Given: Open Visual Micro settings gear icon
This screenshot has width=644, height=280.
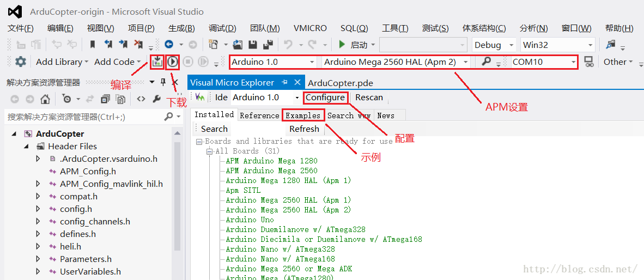Looking at the screenshot, I should (21, 62).
